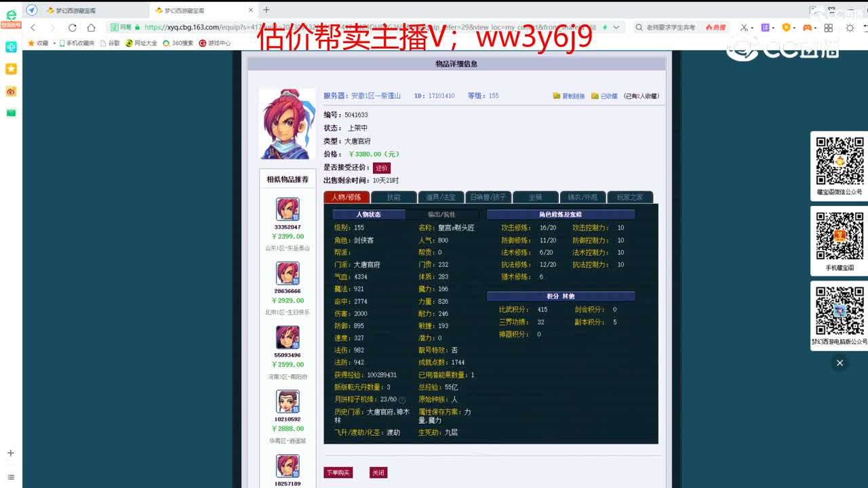Viewport: 868px width, 488px height.
Task: Click the 下单购买 button
Action: [338, 473]
